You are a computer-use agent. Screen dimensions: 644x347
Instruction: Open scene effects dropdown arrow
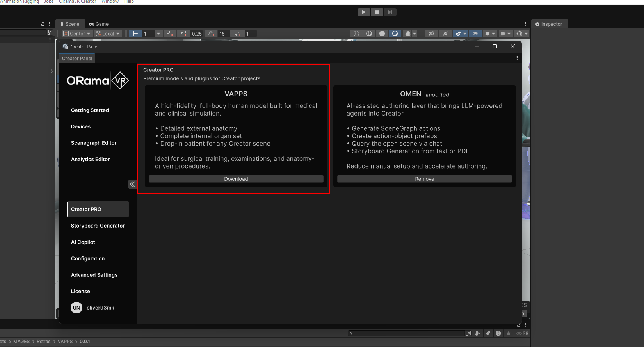[x=465, y=34]
